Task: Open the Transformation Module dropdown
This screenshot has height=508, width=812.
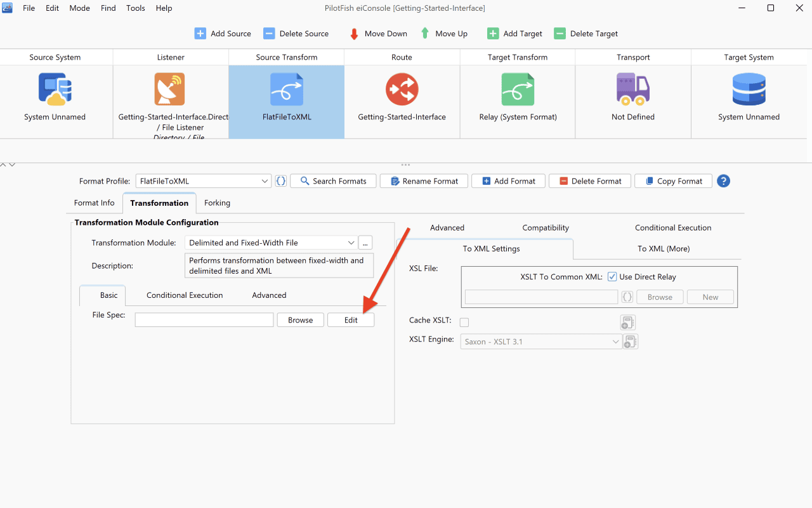Action: (271, 243)
